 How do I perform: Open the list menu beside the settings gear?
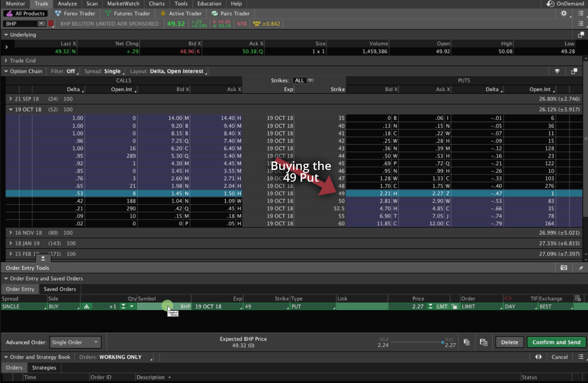click(x=580, y=13)
